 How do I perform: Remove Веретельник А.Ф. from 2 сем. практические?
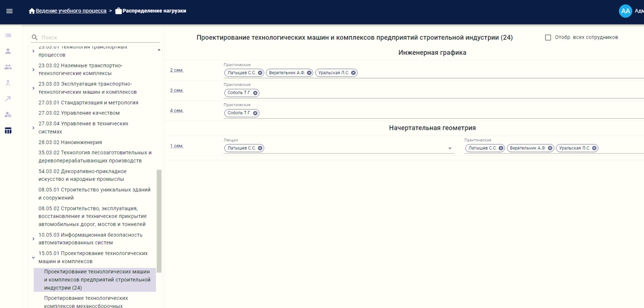309,73
